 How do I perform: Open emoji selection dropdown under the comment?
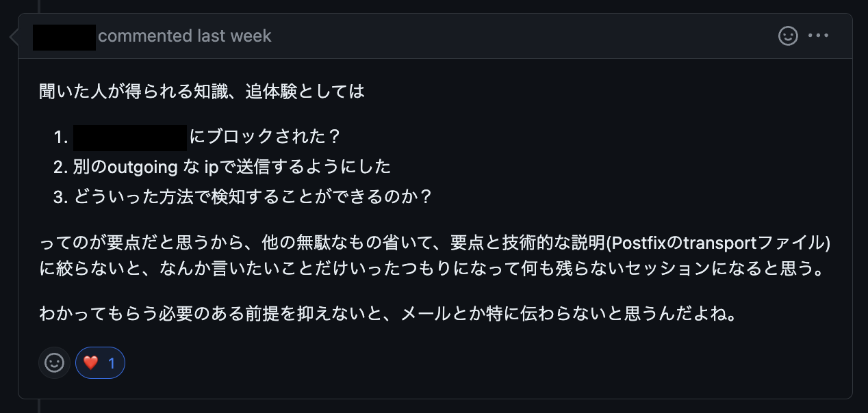(x=54, y=363)
